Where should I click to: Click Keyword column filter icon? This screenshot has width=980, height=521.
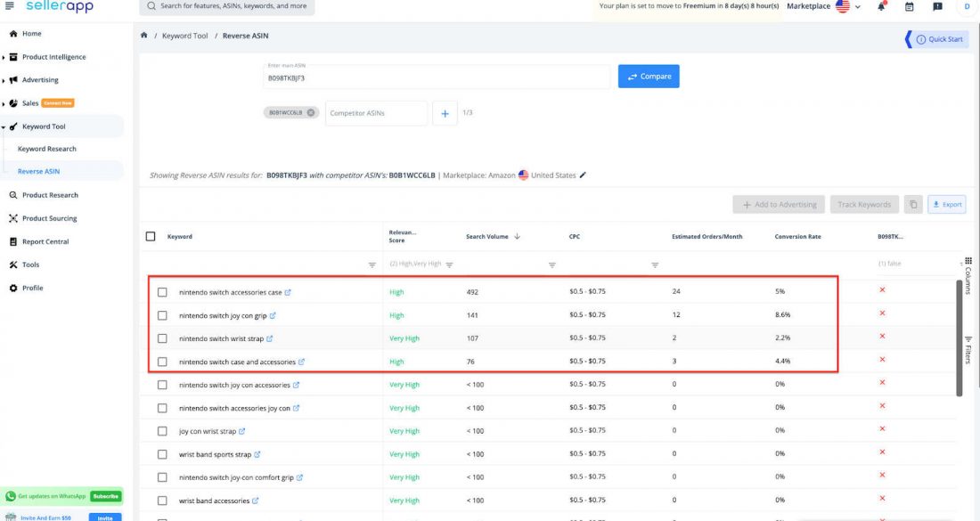(372, 265)
